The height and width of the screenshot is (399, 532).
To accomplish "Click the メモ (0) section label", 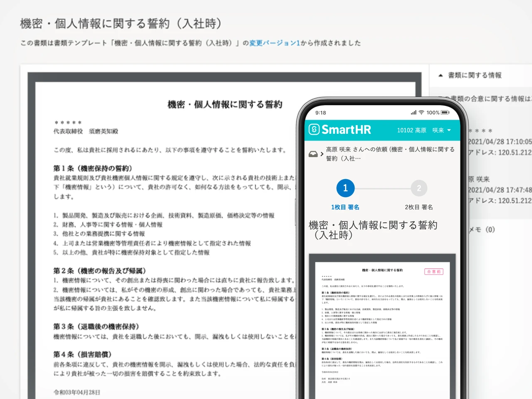I will [x=482, y=229].
